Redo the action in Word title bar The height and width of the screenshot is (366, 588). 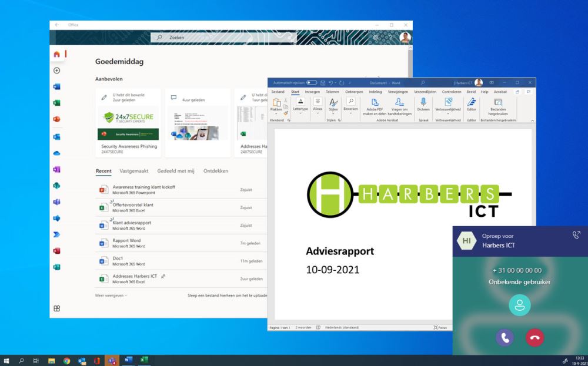[x=341, y=83]
